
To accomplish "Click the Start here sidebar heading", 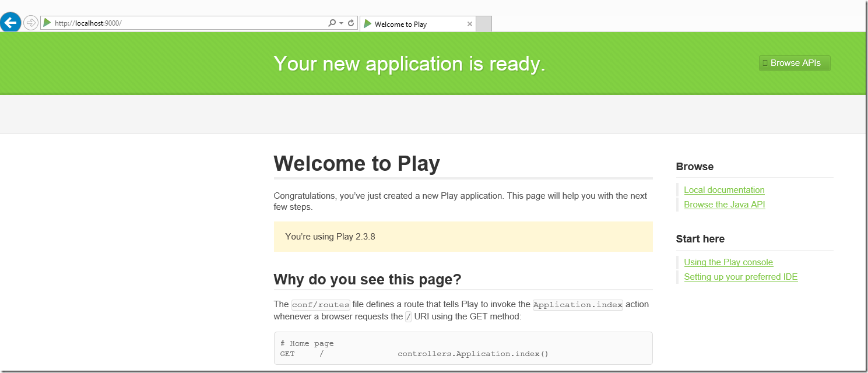I will (700, 239).
